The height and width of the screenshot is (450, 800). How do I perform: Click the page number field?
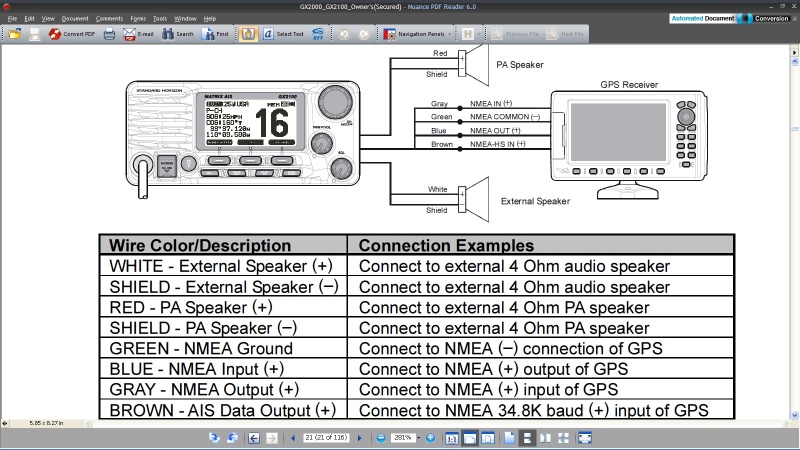[326, 437]
